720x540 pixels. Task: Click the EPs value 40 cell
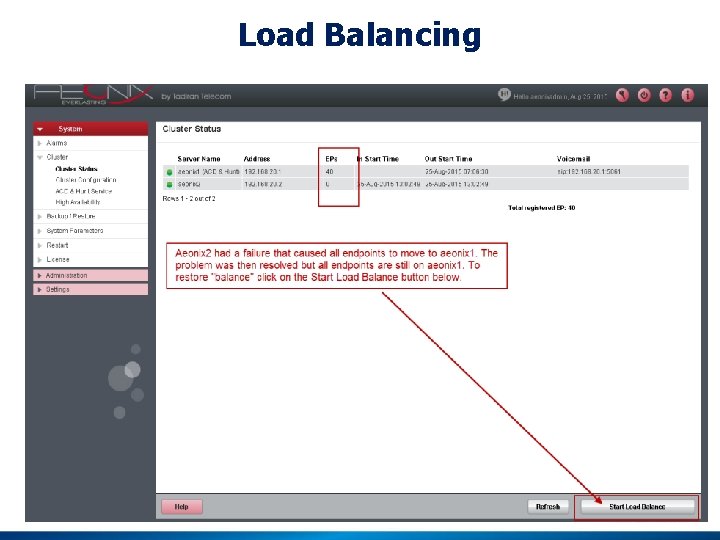[x=329, y=172]
